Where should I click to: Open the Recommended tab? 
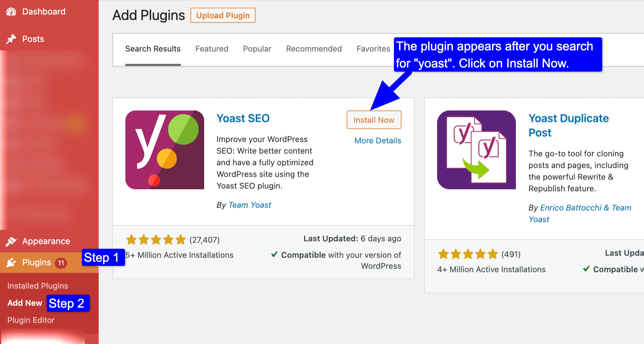click(x=314, y=49)
